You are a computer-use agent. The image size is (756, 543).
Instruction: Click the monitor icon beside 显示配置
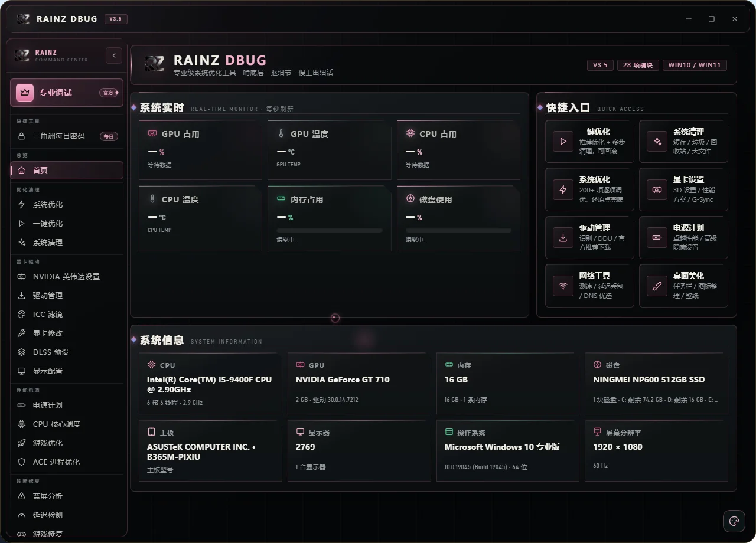(x=22, y=371)
